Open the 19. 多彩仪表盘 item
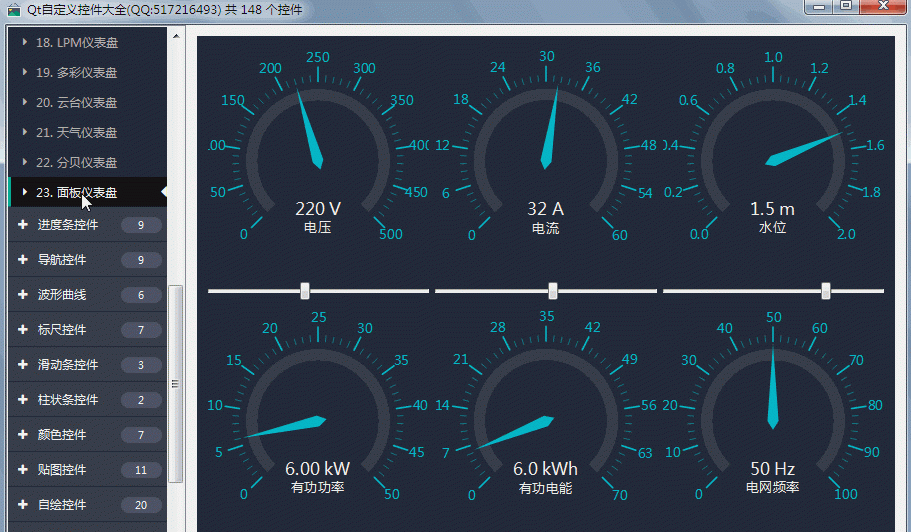This screenshot has width=911, height=532. pyautogui.click(x=88, y=72)
